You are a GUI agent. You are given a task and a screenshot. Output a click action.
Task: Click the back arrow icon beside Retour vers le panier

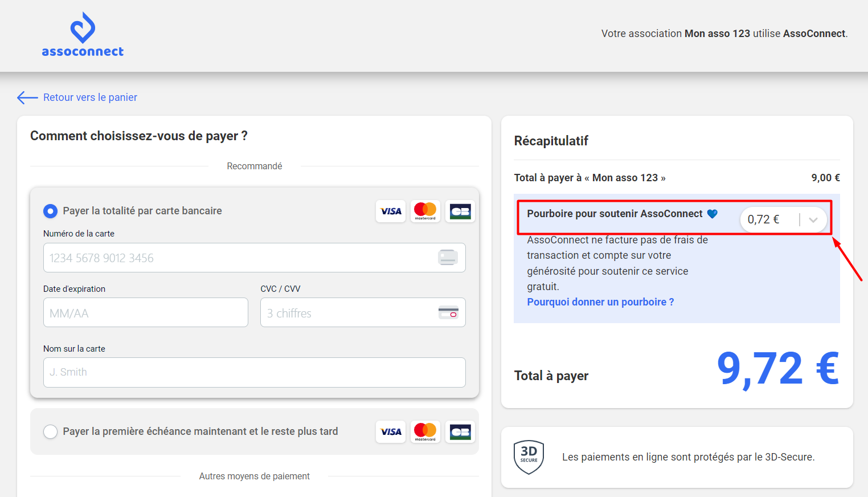pyautogui.click(x=27, y=97)
